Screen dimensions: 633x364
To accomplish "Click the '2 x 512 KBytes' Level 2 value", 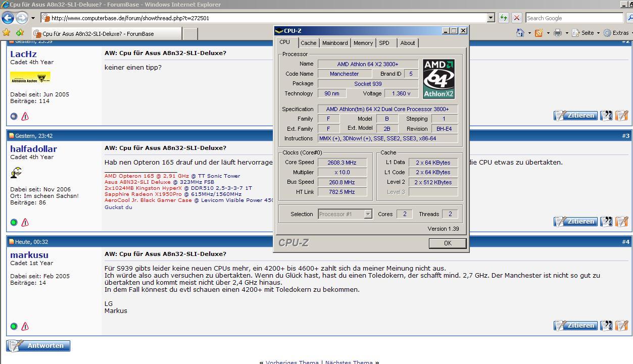I will [433, 182].
